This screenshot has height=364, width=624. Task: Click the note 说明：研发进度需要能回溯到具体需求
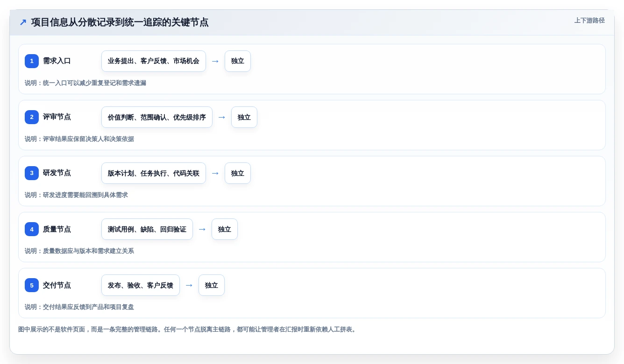pos(76,195)
